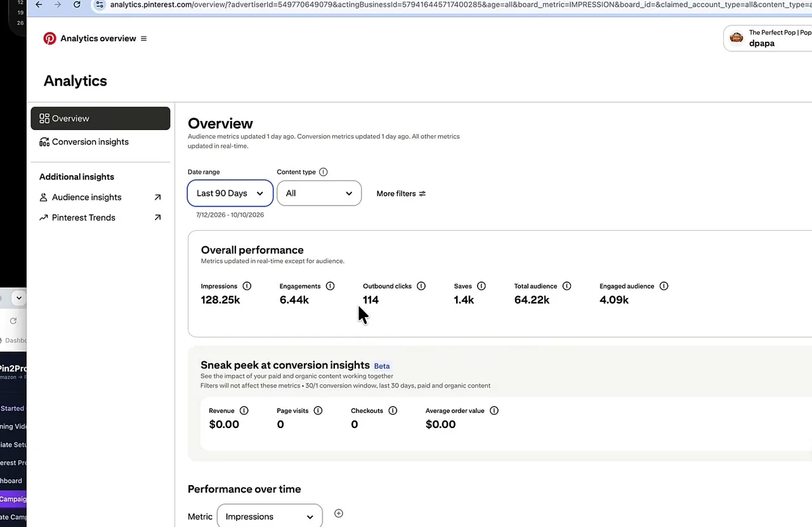
Task: Click the 1.4k saves value
Action: [464, 300]
